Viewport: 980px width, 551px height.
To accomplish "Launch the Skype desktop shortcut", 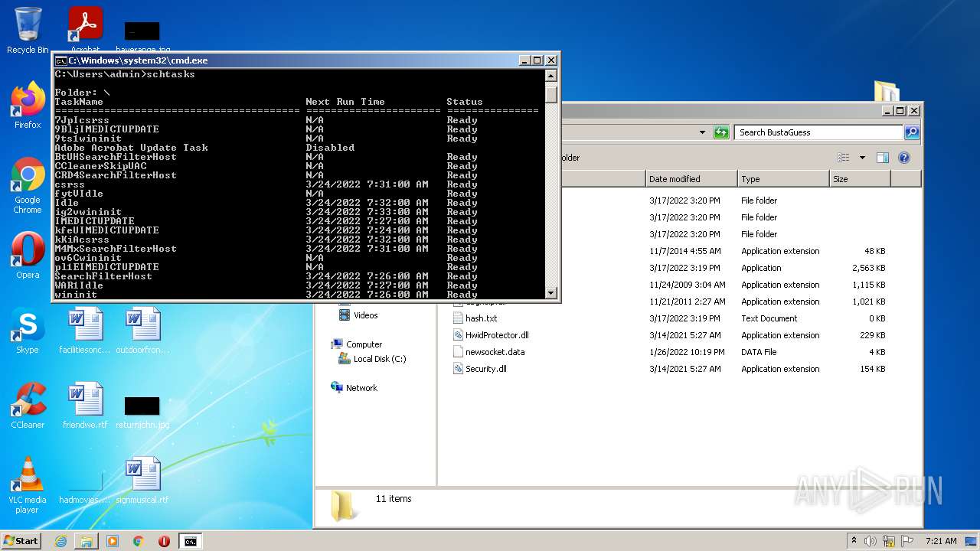I will pyautogui.click(x=28, y=331).
